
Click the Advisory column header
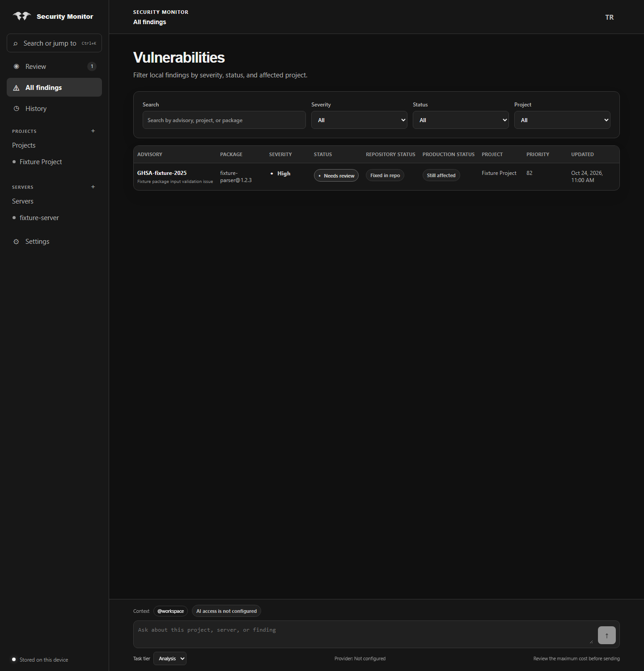coord(150,154)
